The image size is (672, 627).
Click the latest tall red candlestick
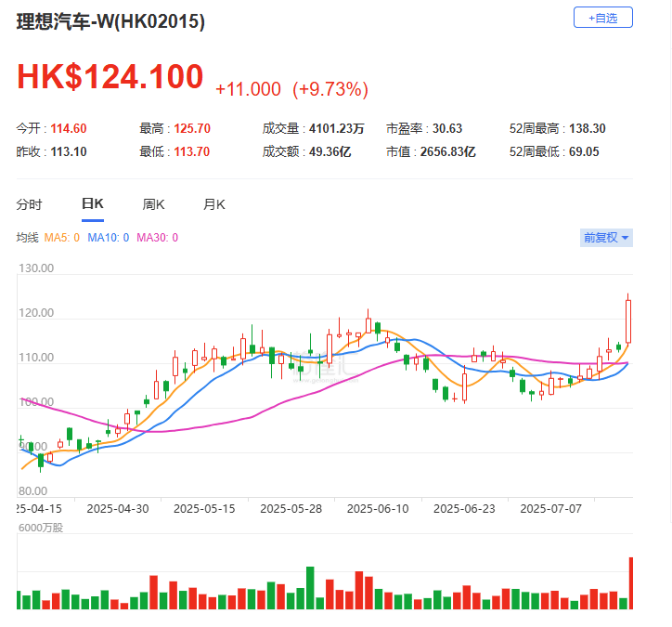[628, 321]
